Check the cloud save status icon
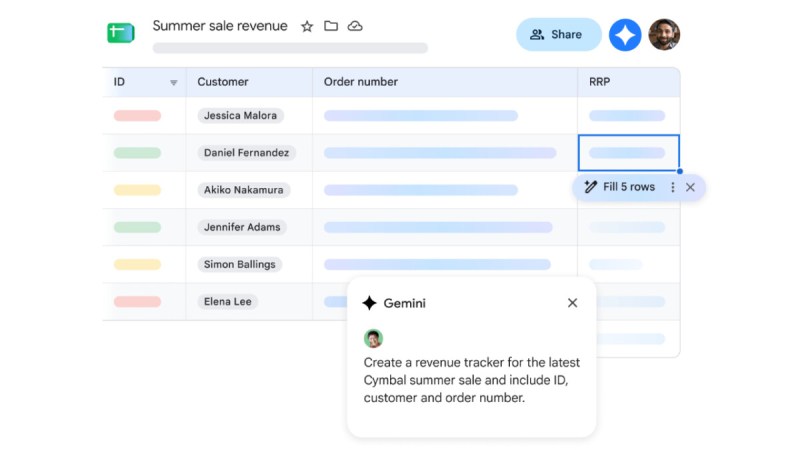 coord(355,26)
